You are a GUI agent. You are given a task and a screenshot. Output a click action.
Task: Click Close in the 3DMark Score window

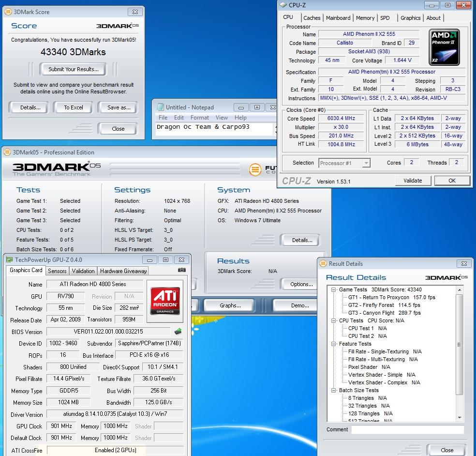coord(118,128)
